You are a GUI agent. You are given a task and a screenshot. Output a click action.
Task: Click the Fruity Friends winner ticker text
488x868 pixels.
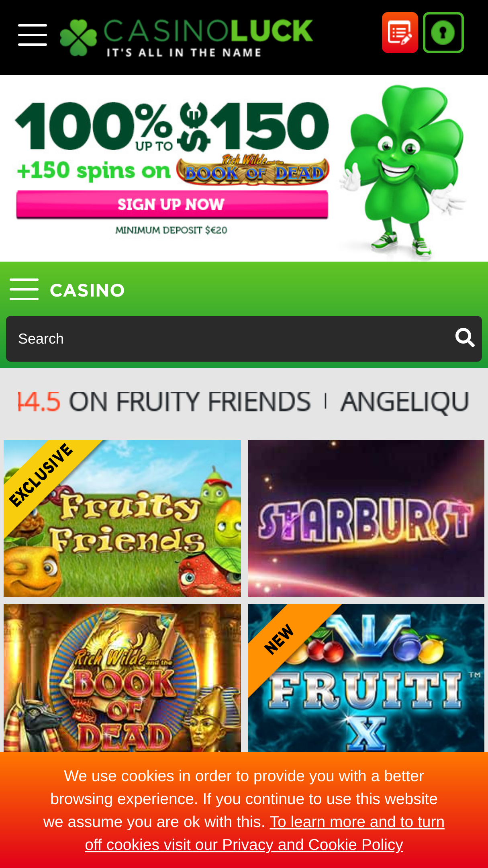(165, 401)
